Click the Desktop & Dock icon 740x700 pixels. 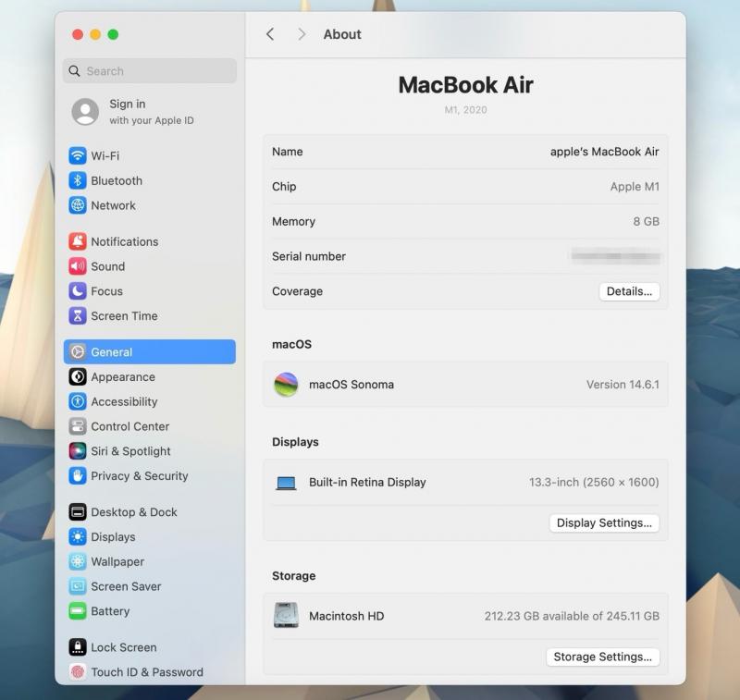point(78,511)
